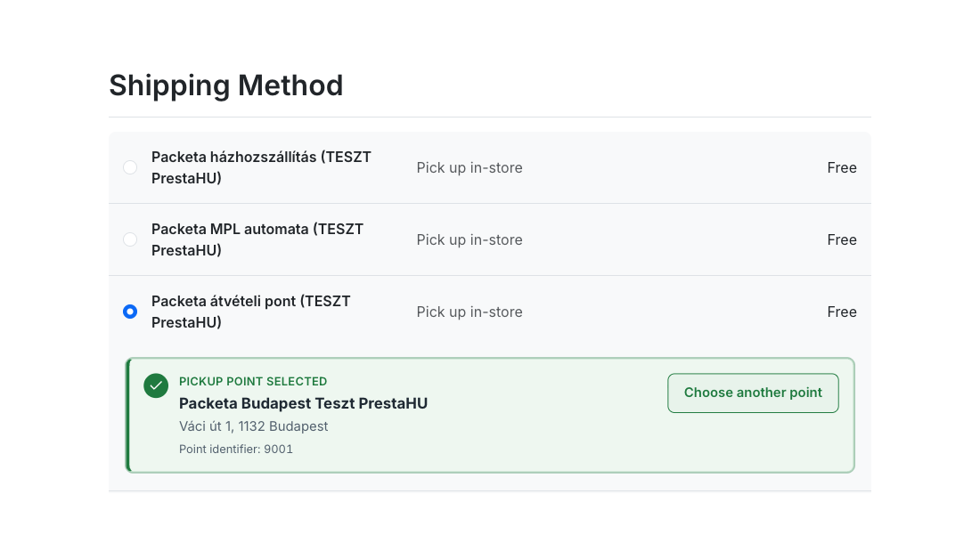Viewport: 980px width, 551px height.
Task: Click the Packeta MPL automata (TESZT PrestaHU) label
Action: 257,239
